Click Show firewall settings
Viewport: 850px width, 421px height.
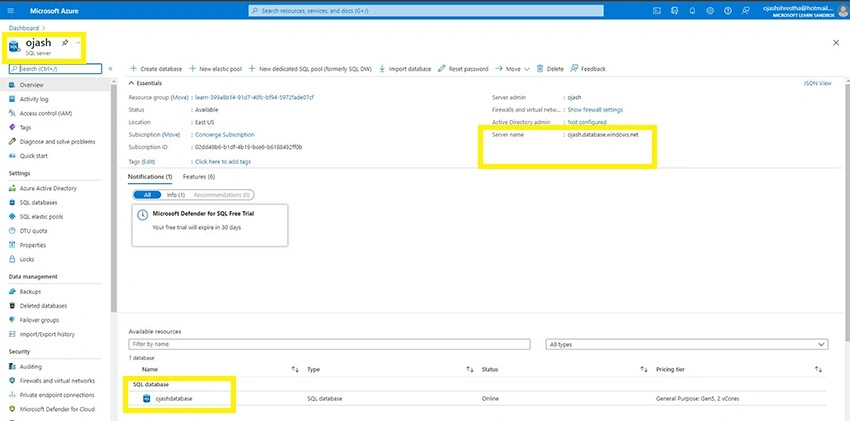[595, 109]
